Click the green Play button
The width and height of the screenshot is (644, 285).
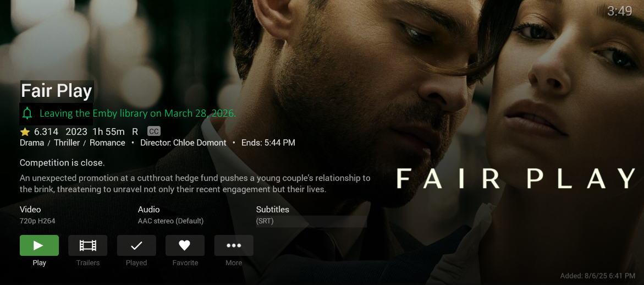pyautogui.click(x=39, y=245)
